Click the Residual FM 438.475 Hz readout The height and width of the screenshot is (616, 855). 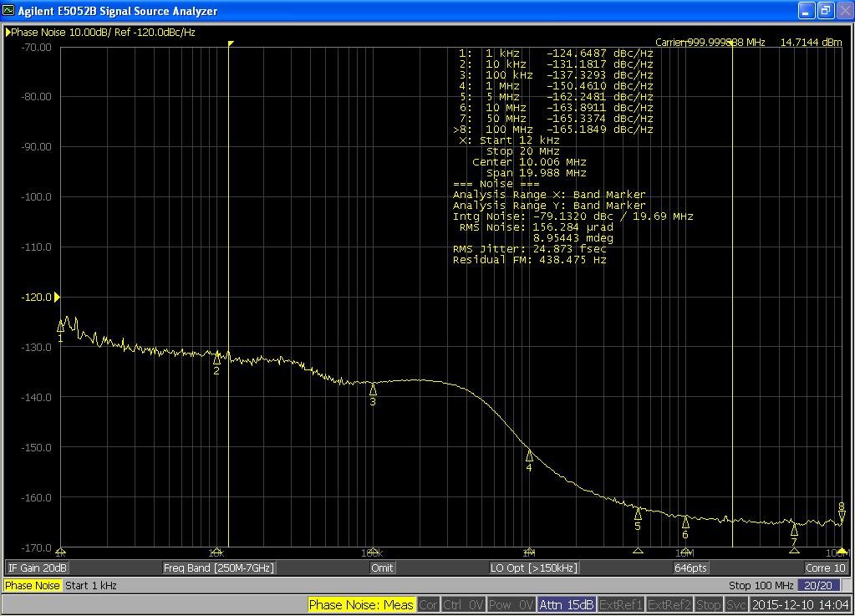coord(530,260)
